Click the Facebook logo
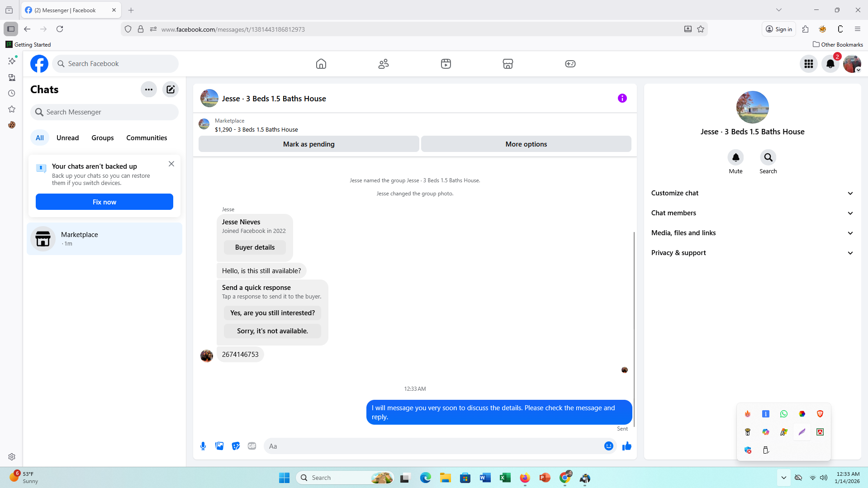The image size is (868, 488). point(39,64)
